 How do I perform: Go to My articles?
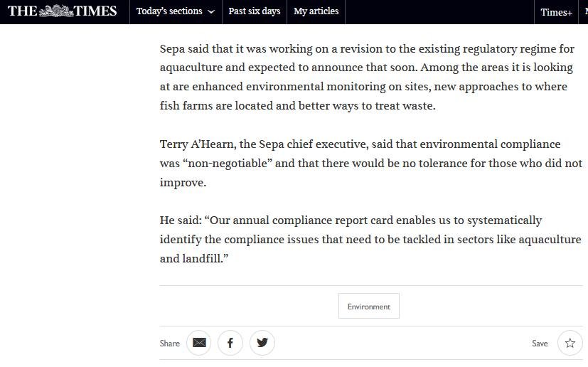316,11
